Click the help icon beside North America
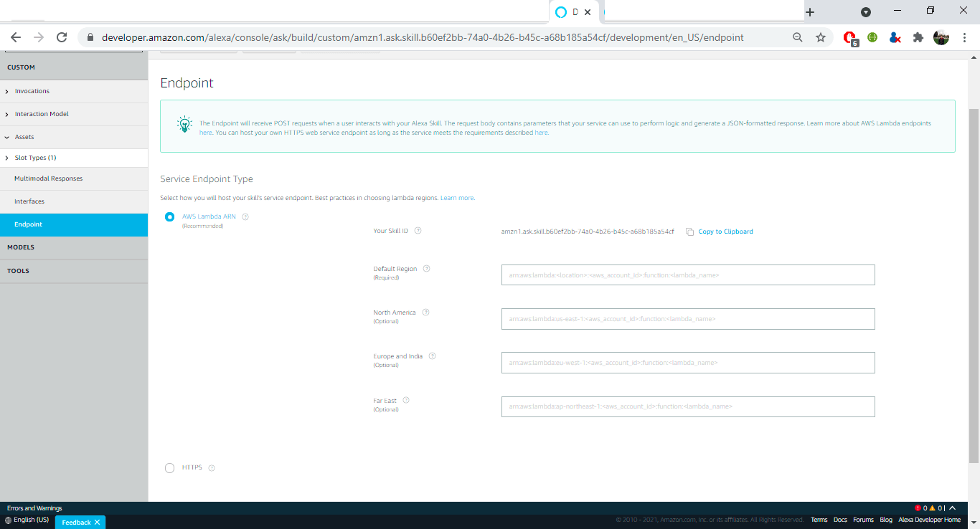The width and height of the screenshot is (980, 529). pyautogui.click(x=425, y=313)
